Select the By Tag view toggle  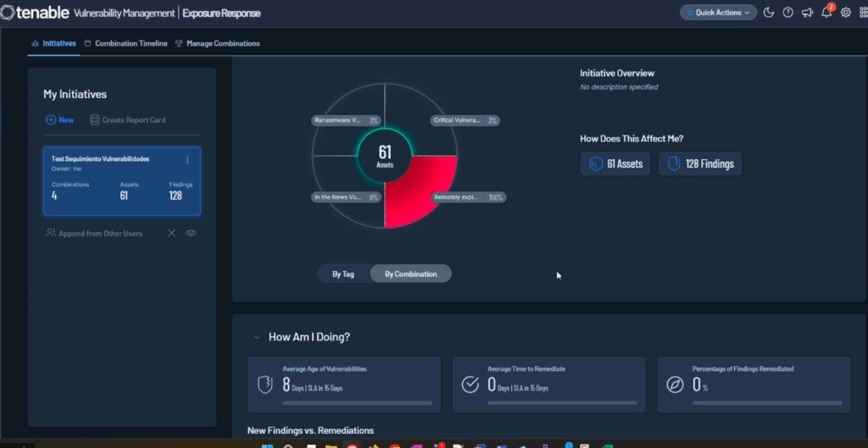pyautogui.click(x=343, y=274)
